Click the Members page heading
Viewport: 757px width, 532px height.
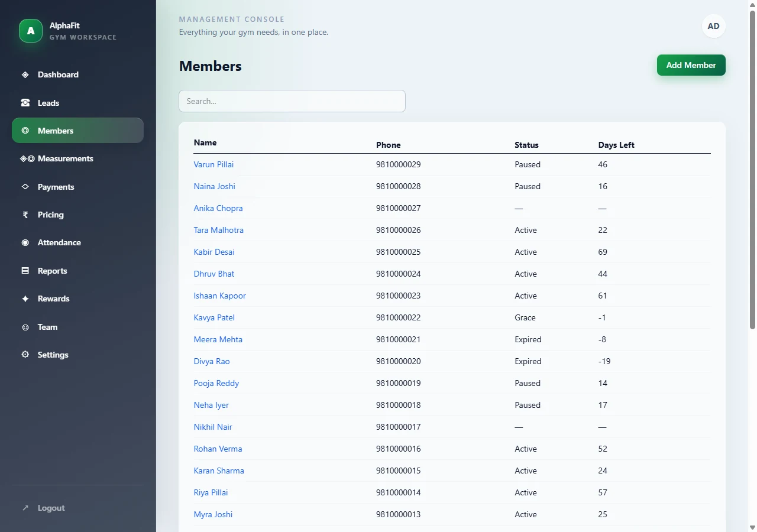(x=211, y=66)
